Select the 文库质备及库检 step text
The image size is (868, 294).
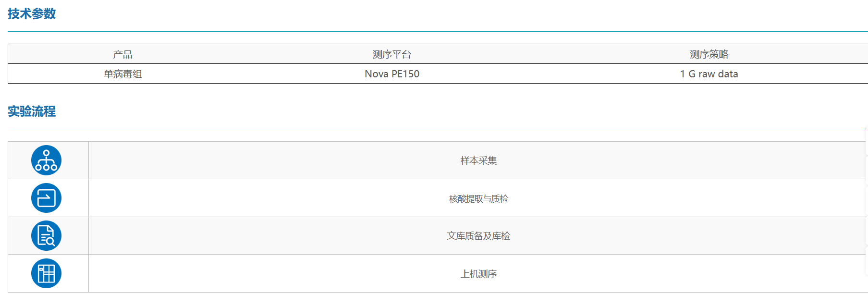click(x=478, y=236)
